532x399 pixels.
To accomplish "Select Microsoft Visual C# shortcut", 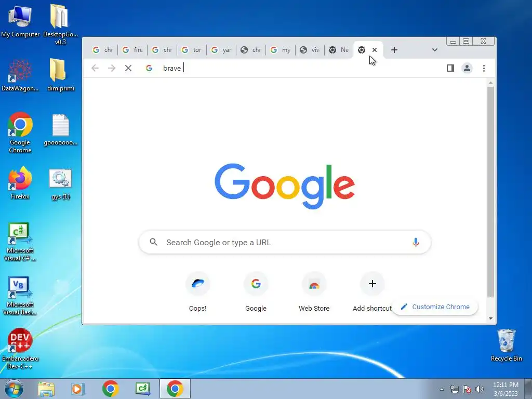I will pos(20,242).
